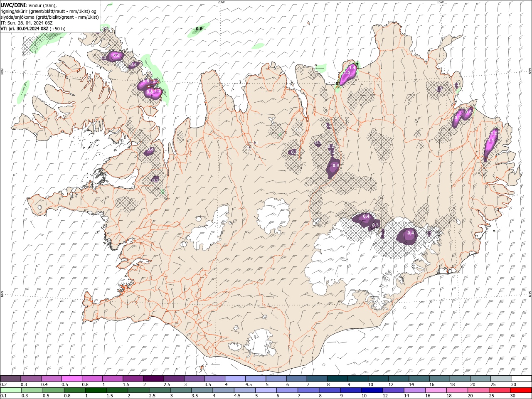Click the deep navy 10–12 swatch, bottom legend row
The image size is (532, 399).
[x=372, y=390]
